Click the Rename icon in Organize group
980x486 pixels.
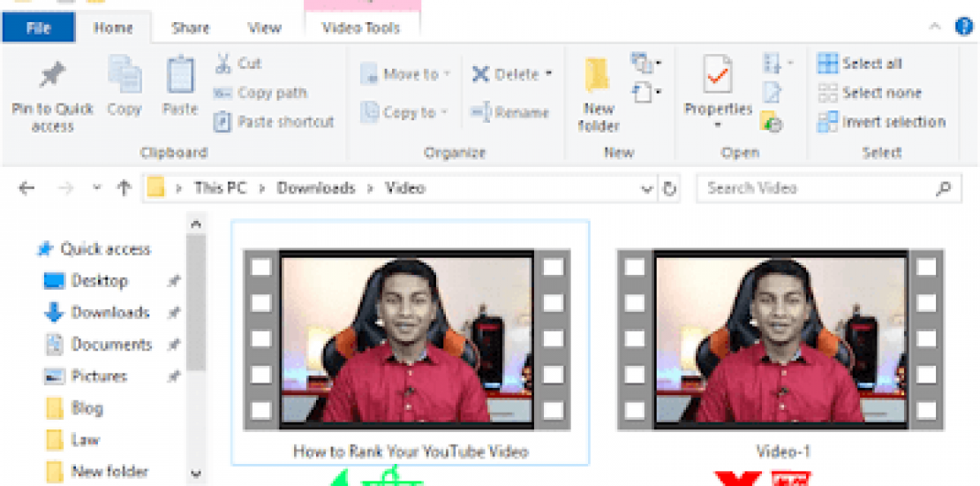pyautogui.click(x=481, y=112)
